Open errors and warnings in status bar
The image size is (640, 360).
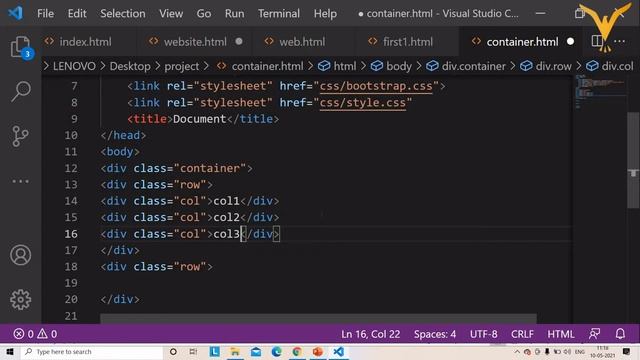point(35,334)
